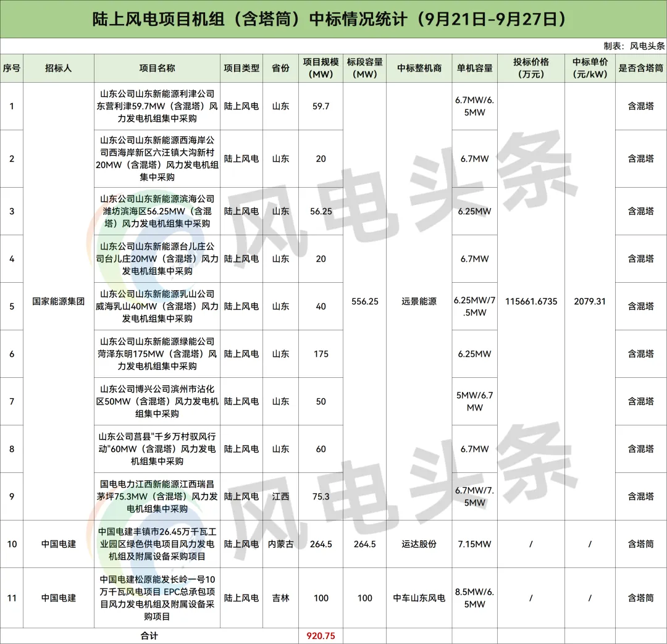Select the winning manufacturer '远景能源'
This screenshot has width=667, height=644.
[419, 301]
